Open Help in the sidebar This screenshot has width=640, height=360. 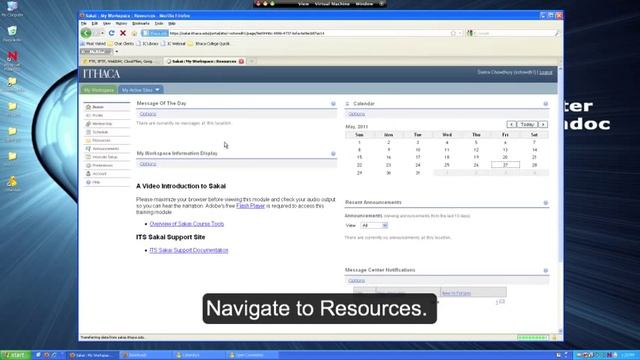point(107,182)
